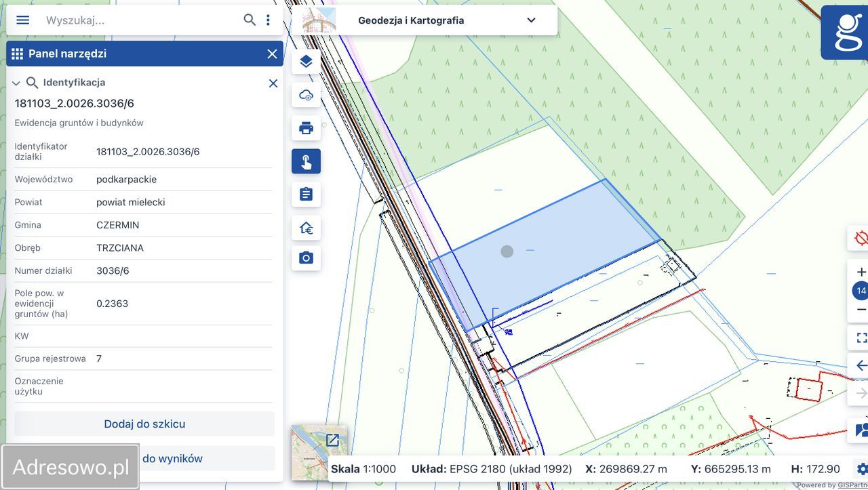Collapse the Identyfikacja section

[x=16, y=83]
